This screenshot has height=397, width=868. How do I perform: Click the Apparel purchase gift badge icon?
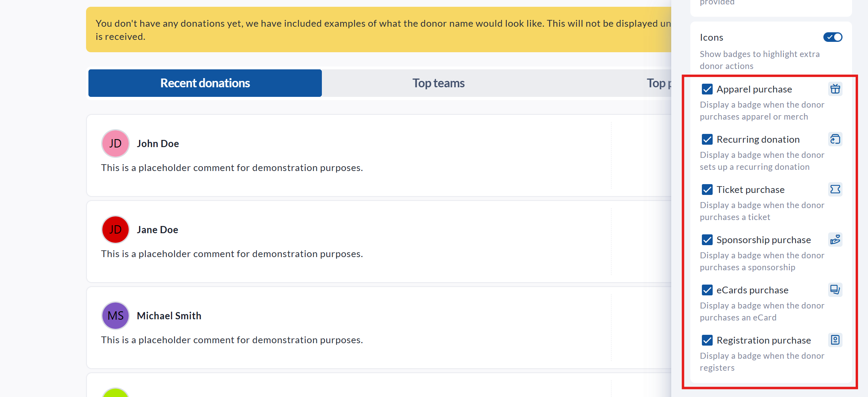(835, 89)
